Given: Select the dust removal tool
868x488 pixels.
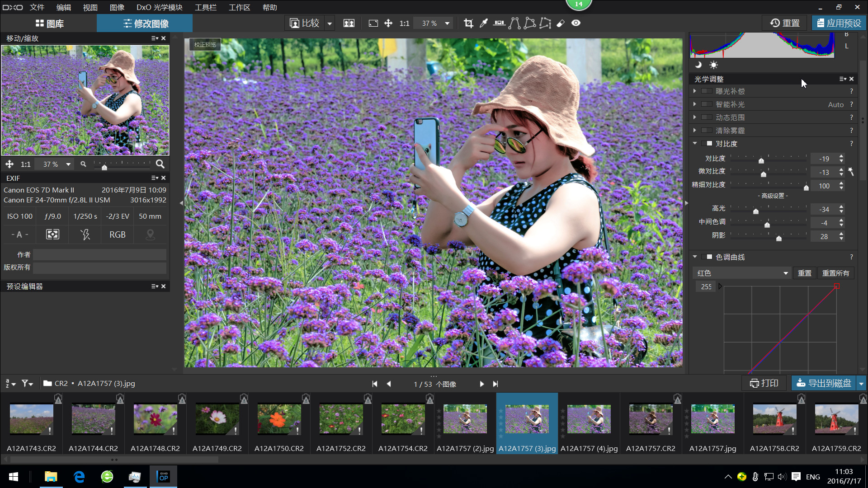Looking at the screenshot, I should [x=561, y=23].
